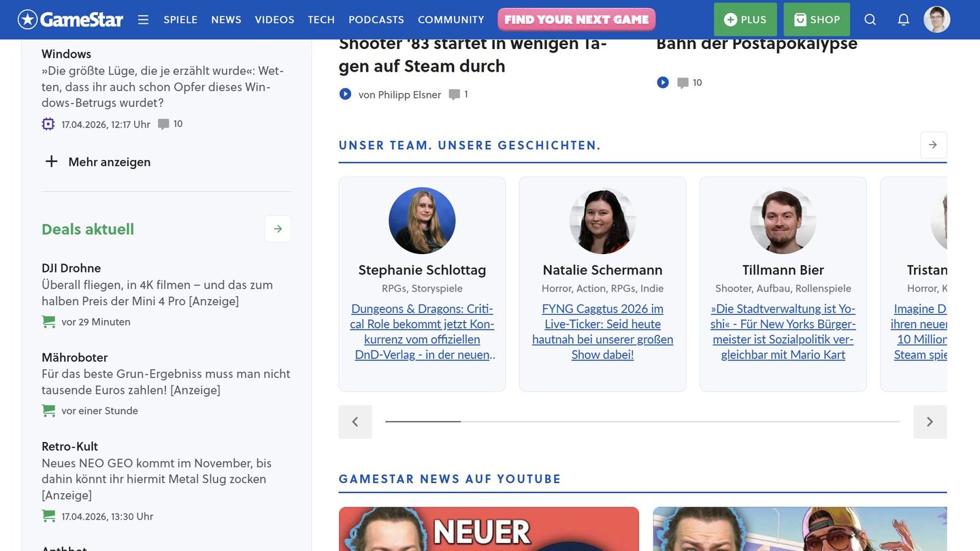Open the hamburger menu next to GameStar logo

[x=143, y=20]
